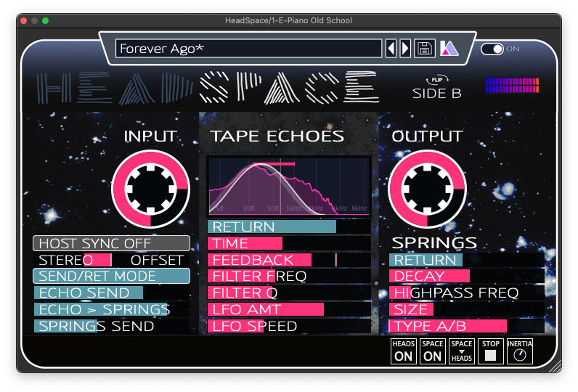578x392 pixels.
Task: Load the previous preset with left arrow
Action: pos(391,49)
